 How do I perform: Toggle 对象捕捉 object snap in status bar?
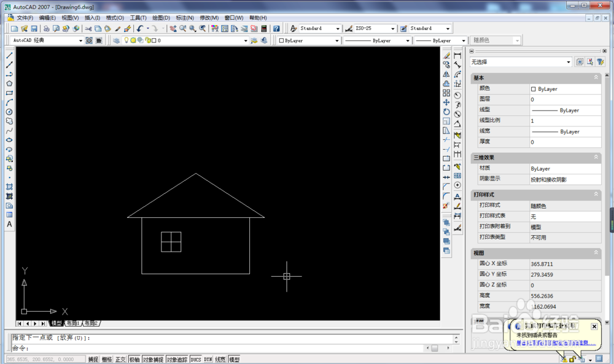pyautogui.click(x=153, y=359)
